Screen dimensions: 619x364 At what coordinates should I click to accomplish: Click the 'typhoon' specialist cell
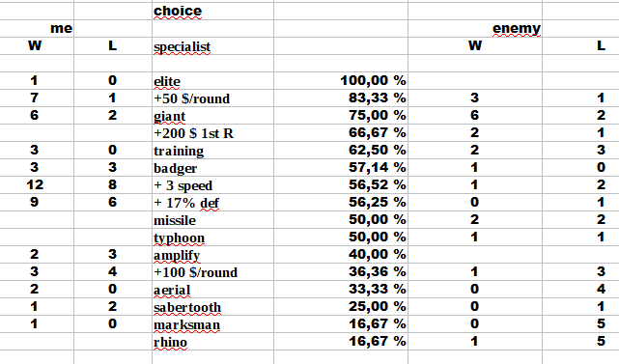tap(212, 237)
